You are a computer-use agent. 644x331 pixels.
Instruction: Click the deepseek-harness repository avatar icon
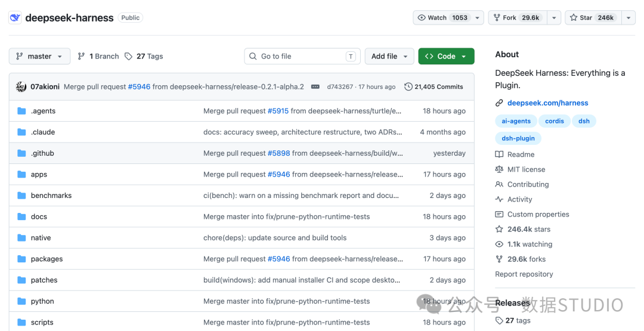[15, 18]
